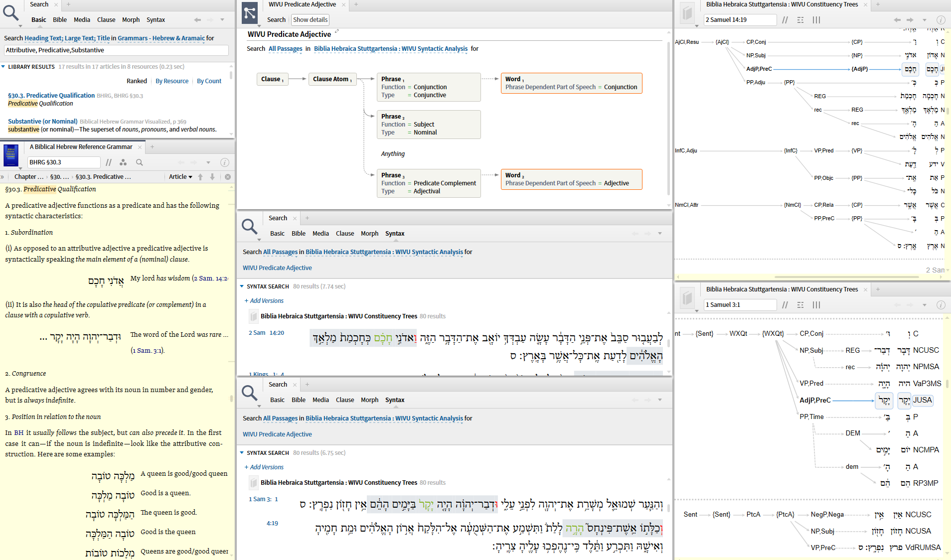Click the three vertical bars icon in 2 Samuel 14:19 panel
Screen dimensions: 951x560
click(816, 20)
